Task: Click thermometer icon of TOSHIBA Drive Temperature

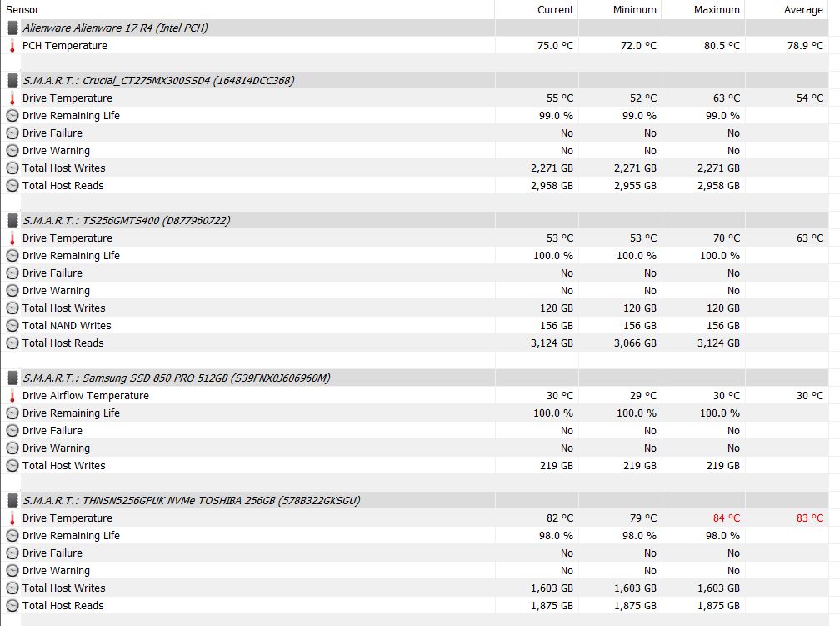Action: point(12,518)
